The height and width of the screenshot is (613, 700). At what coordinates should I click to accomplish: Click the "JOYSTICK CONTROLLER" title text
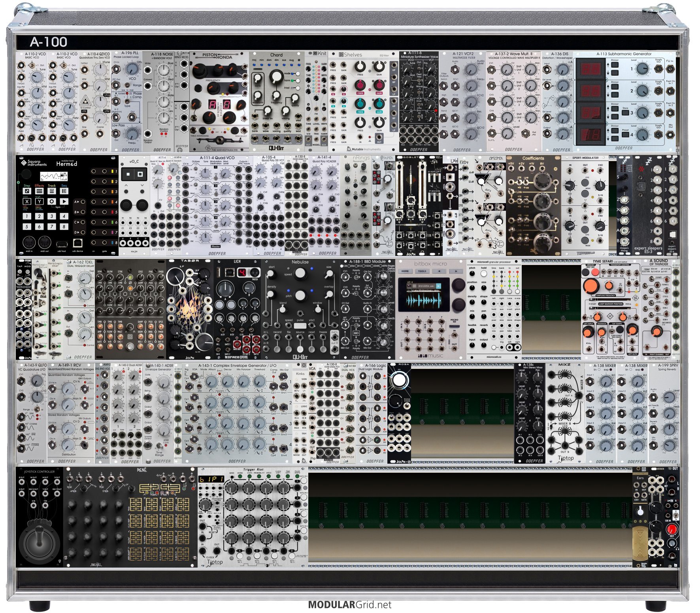(39, 472)
